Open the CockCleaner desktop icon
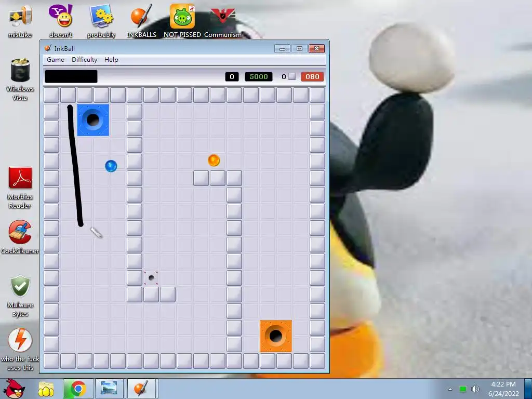The height and width of the screenshot is (399, 532). tap(20, 237)
